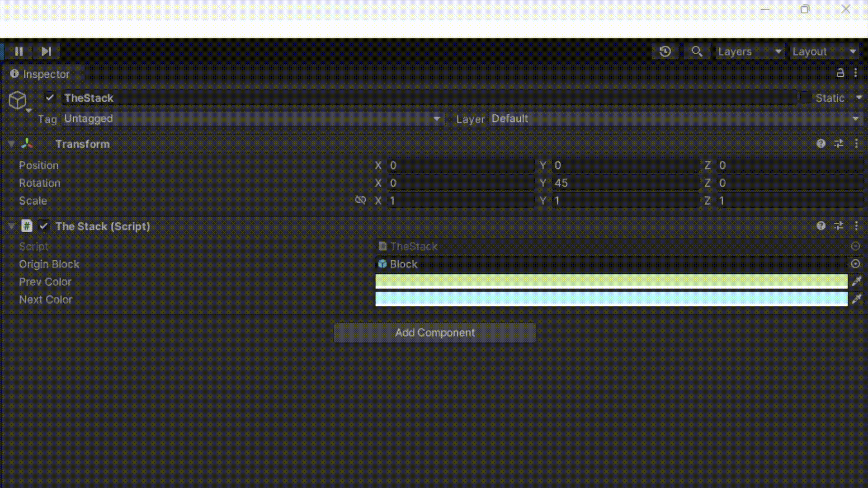Open the Next Color swatch
This screenshot has height=488, width=868.
[x=611, y=298]
